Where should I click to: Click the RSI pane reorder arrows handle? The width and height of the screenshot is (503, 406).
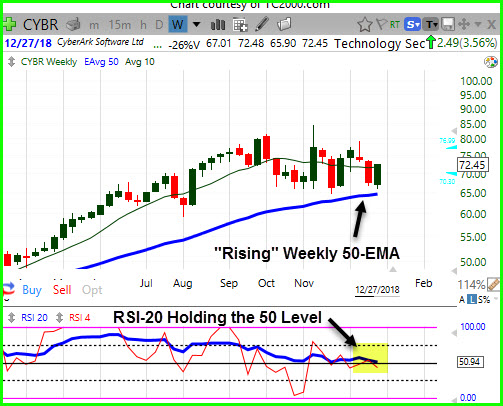[x=11, y=317]
